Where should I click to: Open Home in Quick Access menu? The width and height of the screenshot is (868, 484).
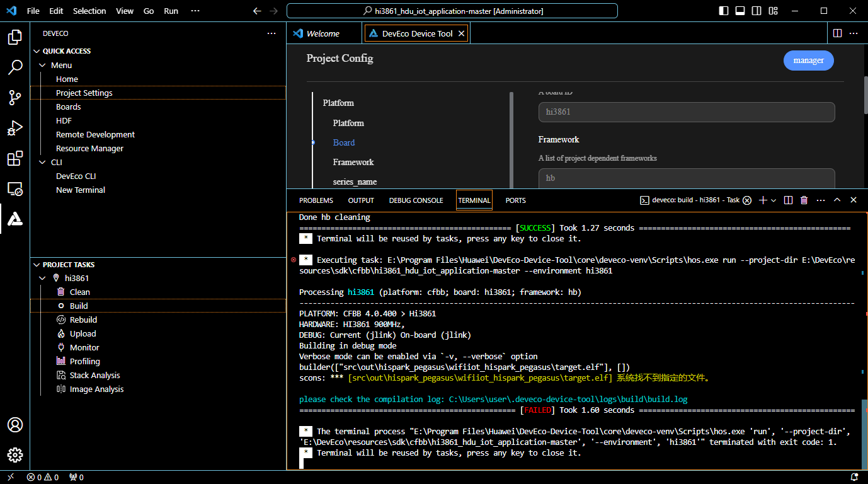point(67,79)
